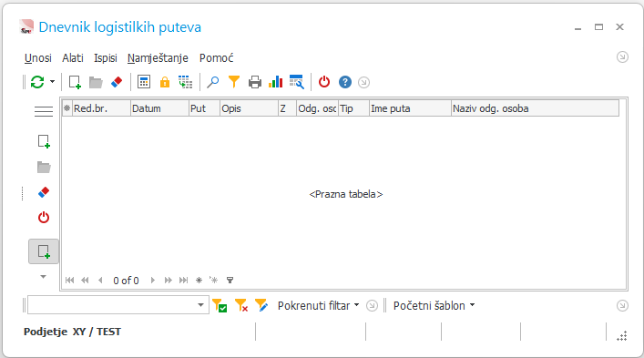Expand the left sidebar down arrow
The width and height of the screenshot is (644, 358).
[43, 277]
